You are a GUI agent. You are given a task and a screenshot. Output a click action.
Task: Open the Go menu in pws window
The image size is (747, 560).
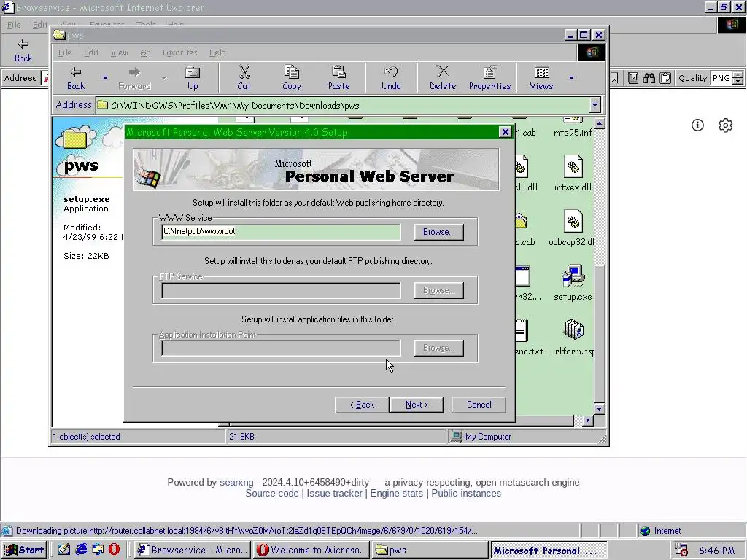tap(145, 52)
